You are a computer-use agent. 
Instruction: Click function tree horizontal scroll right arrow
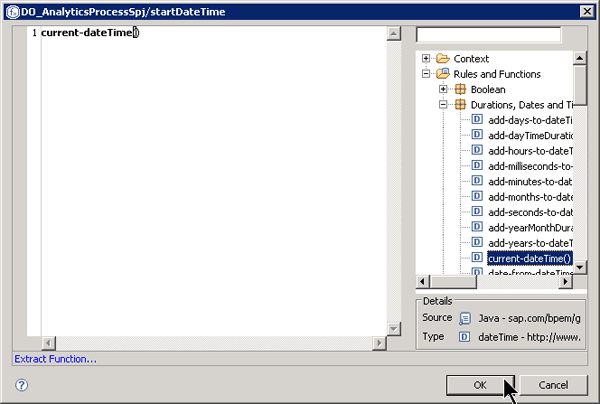566,282
